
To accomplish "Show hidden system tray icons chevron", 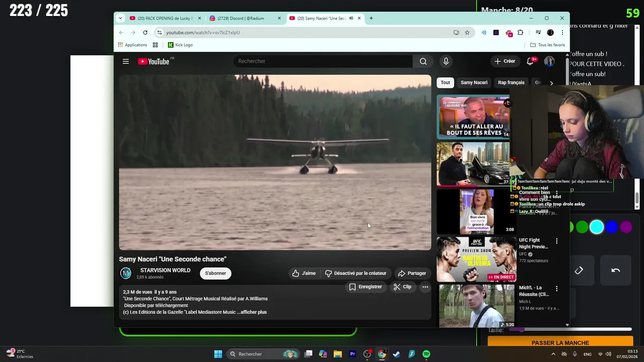I will pos(553,354).
